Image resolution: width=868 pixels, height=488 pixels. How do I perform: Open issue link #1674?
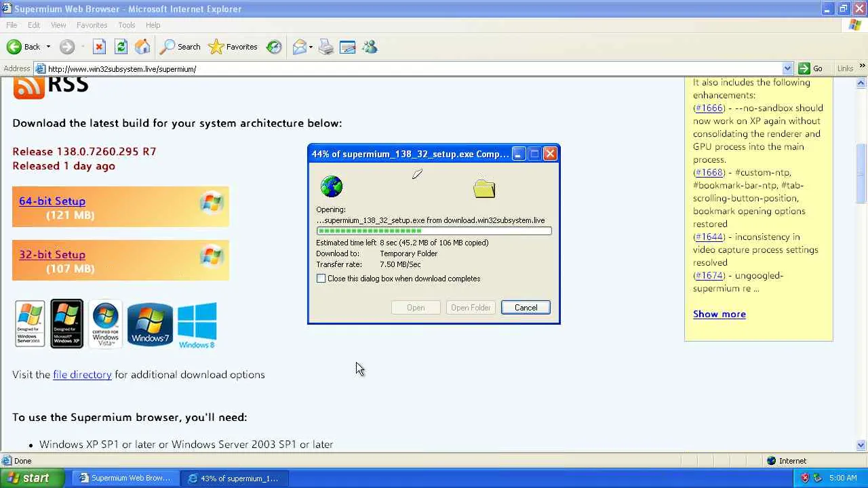[709, 275]
